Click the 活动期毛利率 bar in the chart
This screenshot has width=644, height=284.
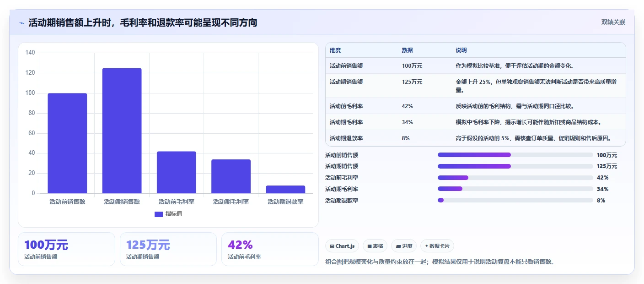point(231,176)
